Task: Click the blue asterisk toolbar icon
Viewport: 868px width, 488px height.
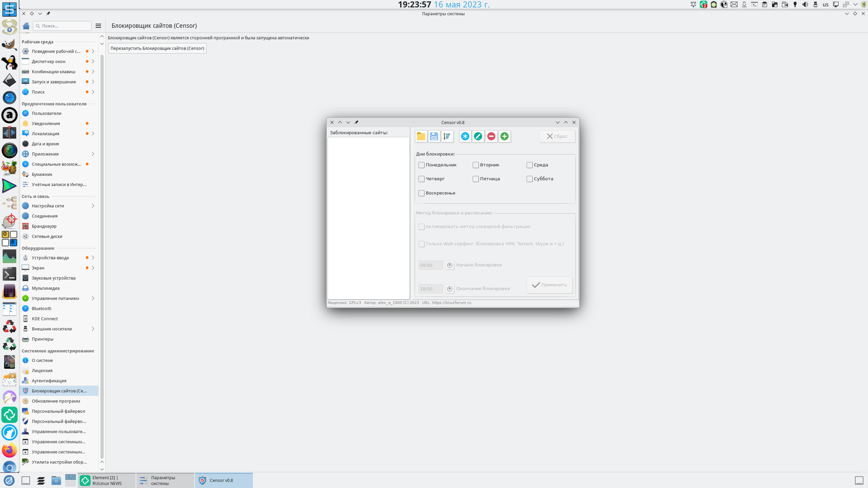Action: pyautogui.click(x=465, y=136)
